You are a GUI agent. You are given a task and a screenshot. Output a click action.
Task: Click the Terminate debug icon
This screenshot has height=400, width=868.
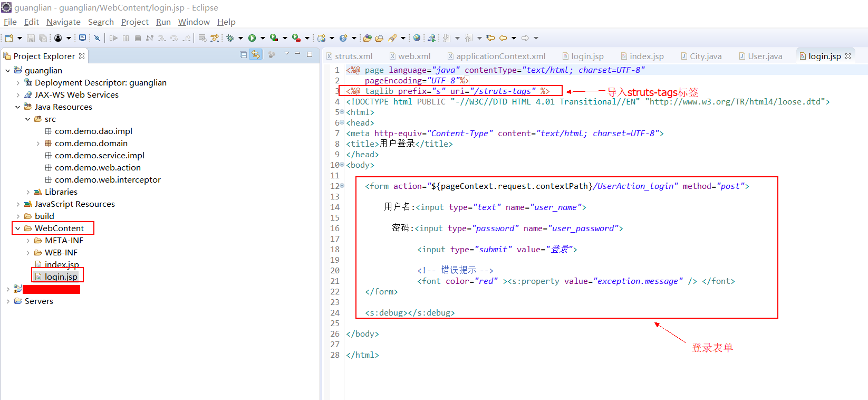point(138,38)
